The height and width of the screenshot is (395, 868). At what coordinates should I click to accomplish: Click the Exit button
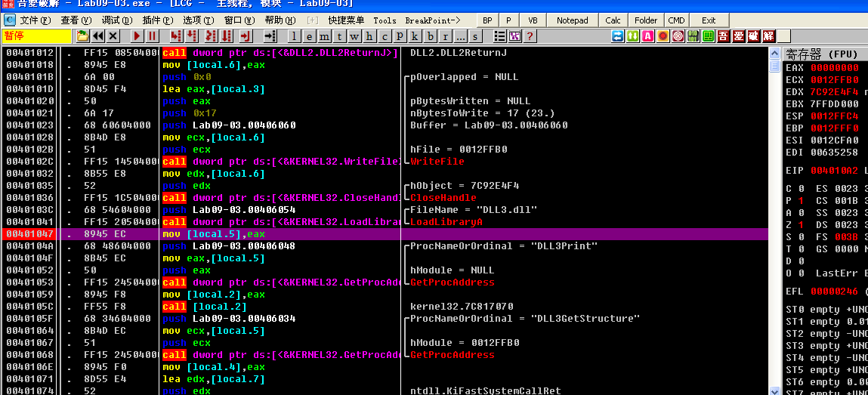709,20
